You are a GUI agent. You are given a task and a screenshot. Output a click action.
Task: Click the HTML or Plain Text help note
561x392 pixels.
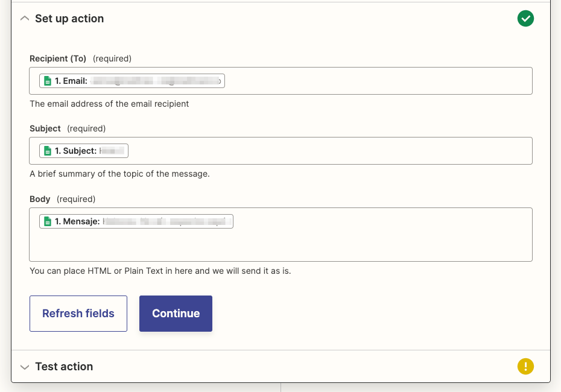pos(160,271)
